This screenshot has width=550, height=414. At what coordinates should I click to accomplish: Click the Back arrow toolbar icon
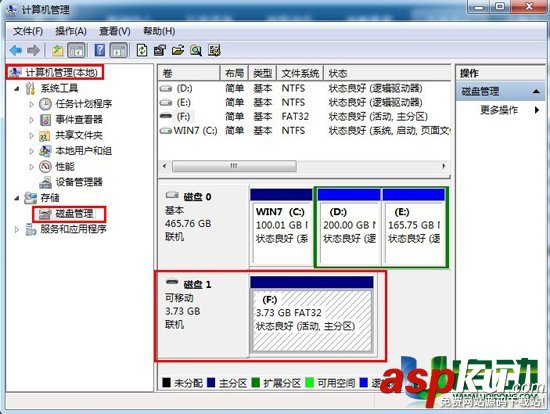pos(16,51)
